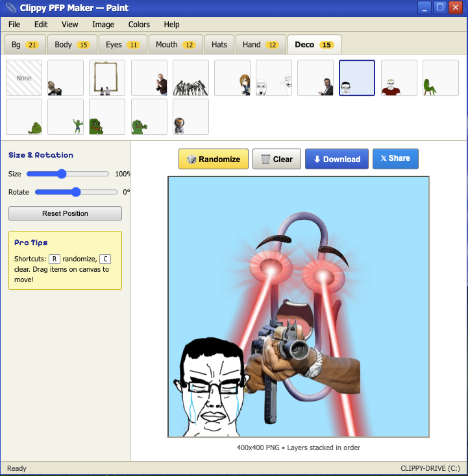Viewport: 468px width, 476px height.
Task: Choose the clapping man decoration
Action: tap(149, 78)
